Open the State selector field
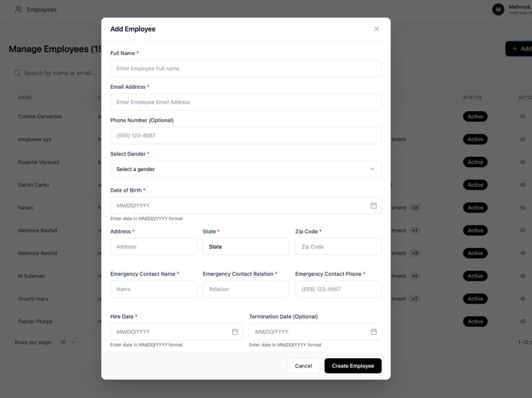This screenshot has height=398, width=532. [246, 247]
